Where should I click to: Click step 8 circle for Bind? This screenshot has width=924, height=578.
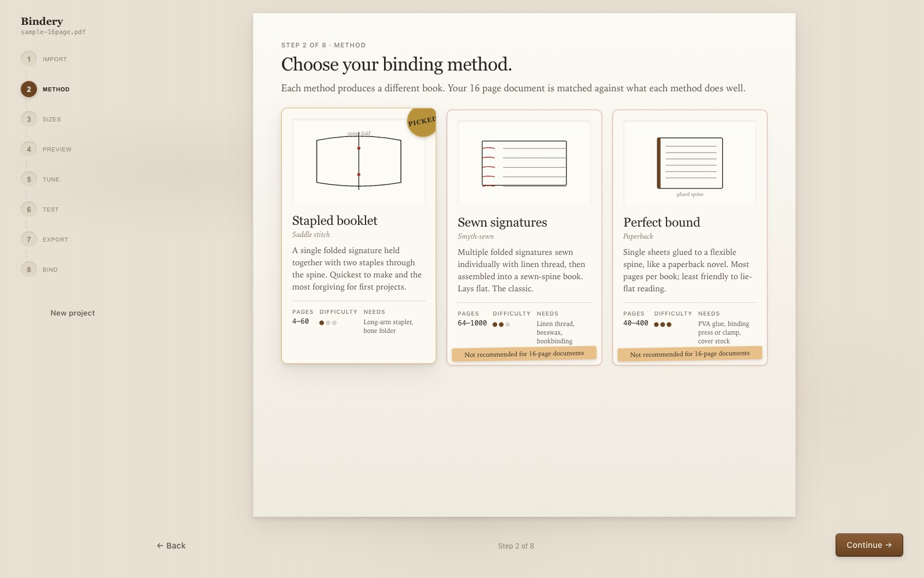[29, 269]
